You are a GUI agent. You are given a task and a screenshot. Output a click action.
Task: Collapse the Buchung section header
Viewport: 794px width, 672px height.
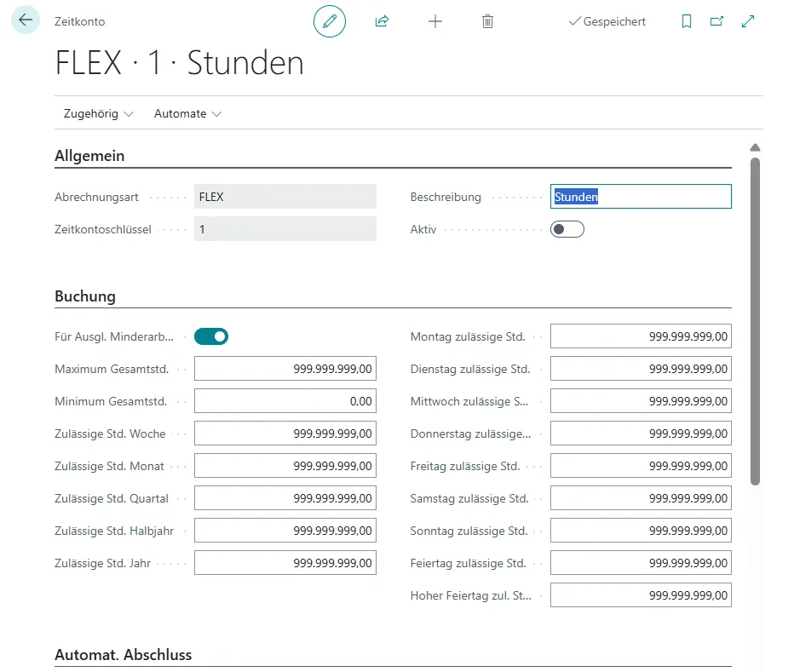pyautogui.click(x=85, y=296)
